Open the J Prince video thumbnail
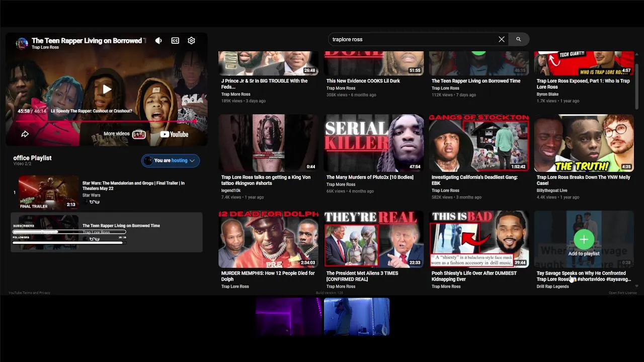This screenshot has height=362, width=644. pyautogui.click(x=269, y=63)
